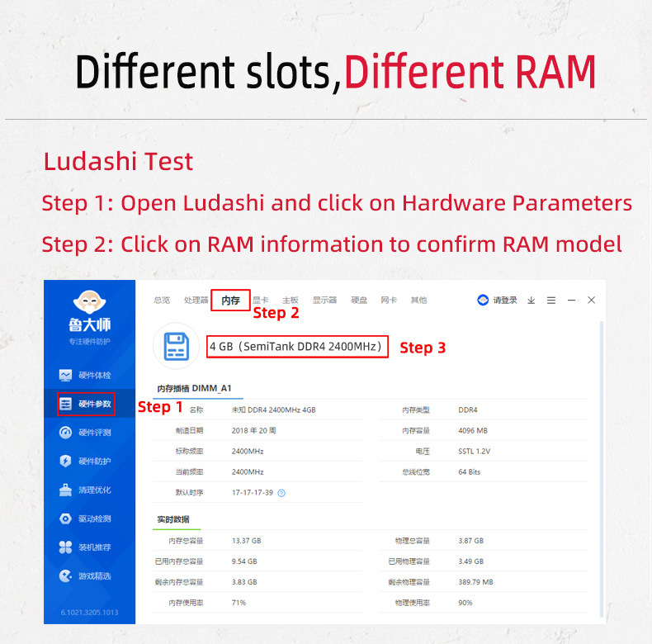This screenshot has width=652, height=644.
Task: Click the 4096 MB capacity value
Action: click(x=473, y=431)
